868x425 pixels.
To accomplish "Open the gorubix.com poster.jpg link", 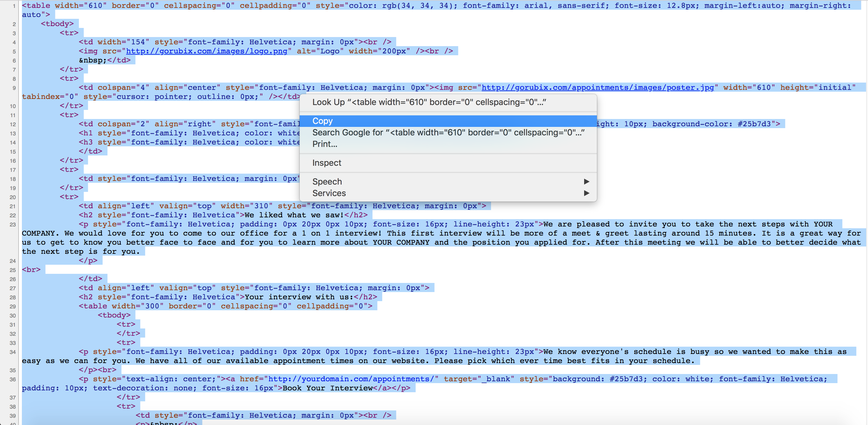I will 598,87.
